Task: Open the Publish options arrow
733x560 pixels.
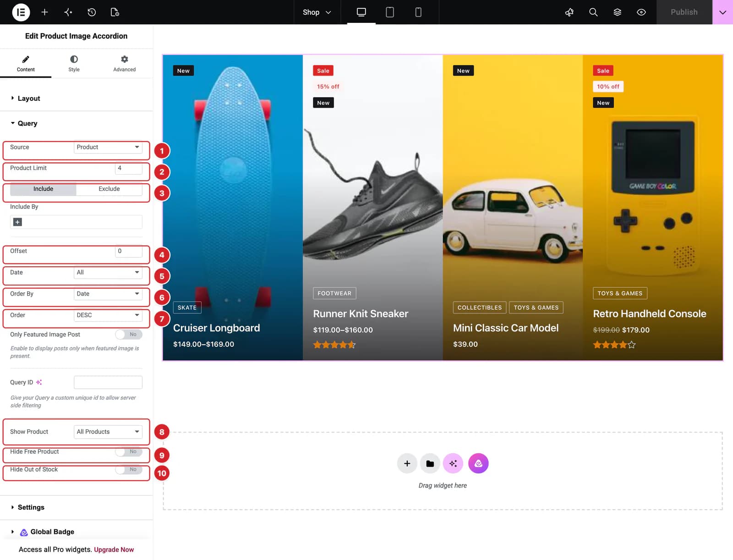Action: (722, 12)
